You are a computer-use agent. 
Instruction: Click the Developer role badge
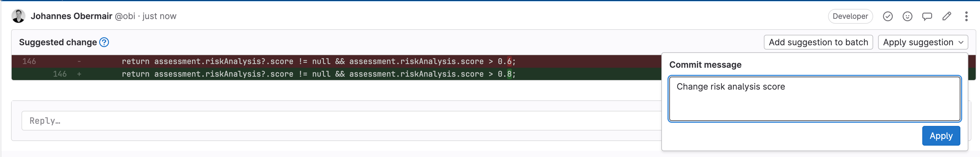point(850,16)
